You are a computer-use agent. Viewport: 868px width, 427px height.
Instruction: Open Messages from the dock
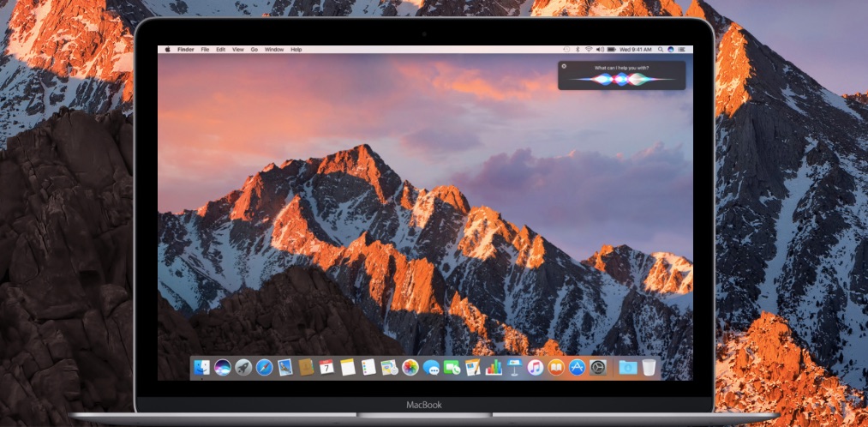431,368
